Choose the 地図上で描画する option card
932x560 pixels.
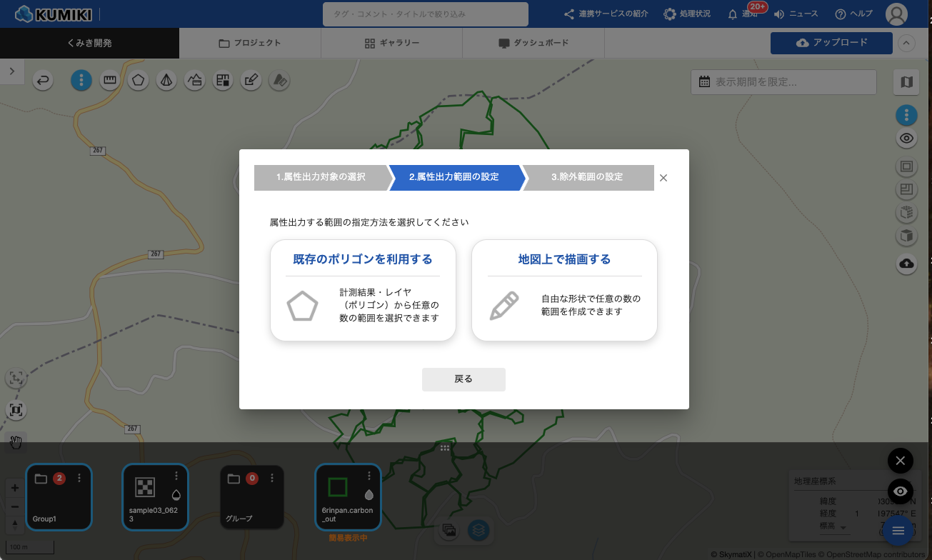[x=564, y=289]
